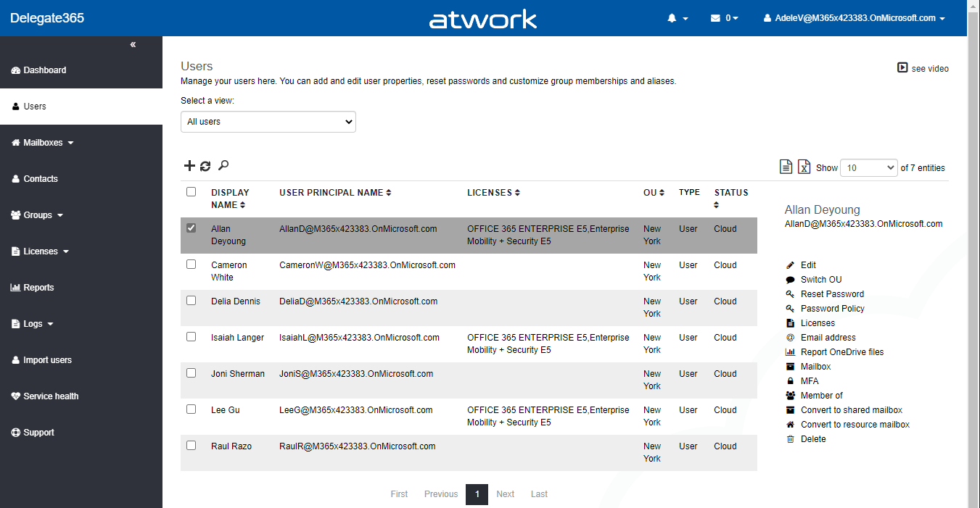Click the Excel export icon
Viewport: 980px width, 508px height.
(x=804, y=167)
